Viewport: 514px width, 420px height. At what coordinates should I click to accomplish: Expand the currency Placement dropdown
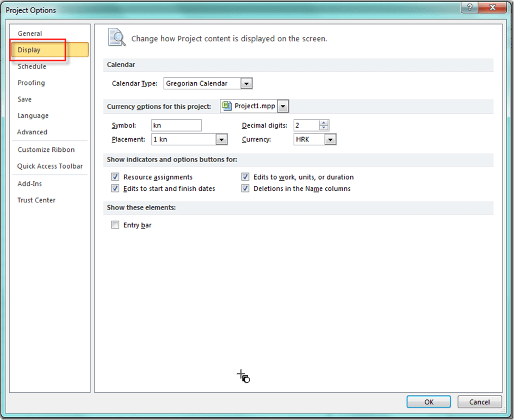221,140
